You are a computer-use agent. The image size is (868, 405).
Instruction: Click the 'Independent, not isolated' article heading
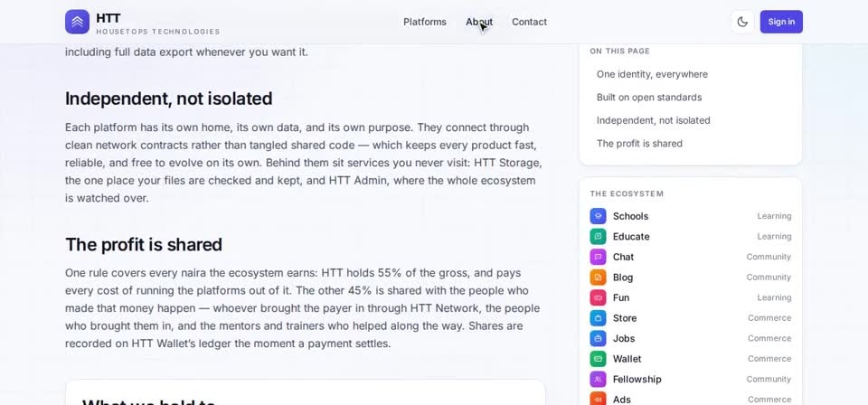169,99
